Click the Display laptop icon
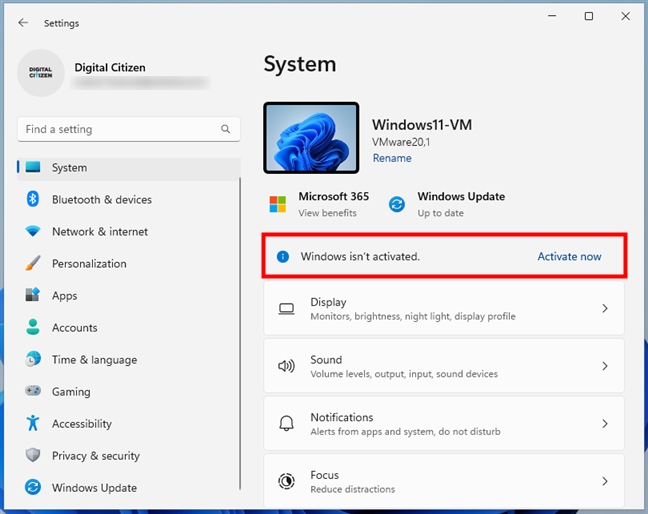Viewport: 648px width, 514px height. (286, 309)
